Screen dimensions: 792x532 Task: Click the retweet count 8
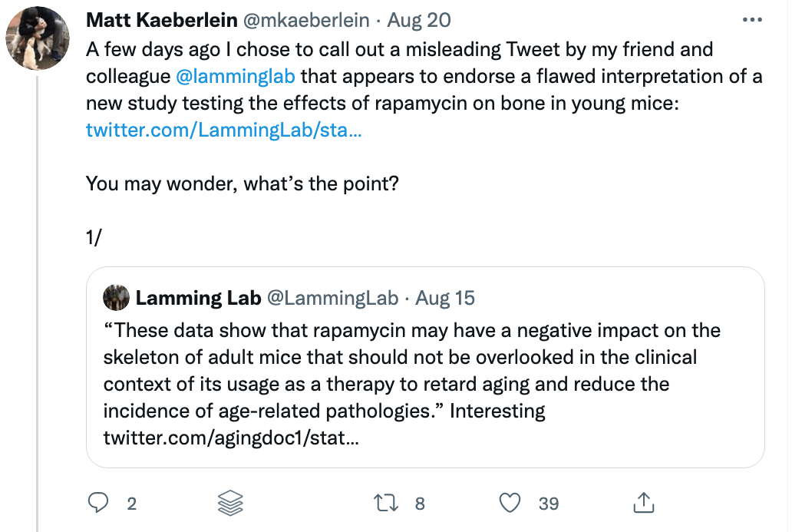click(x=420, y=504)
